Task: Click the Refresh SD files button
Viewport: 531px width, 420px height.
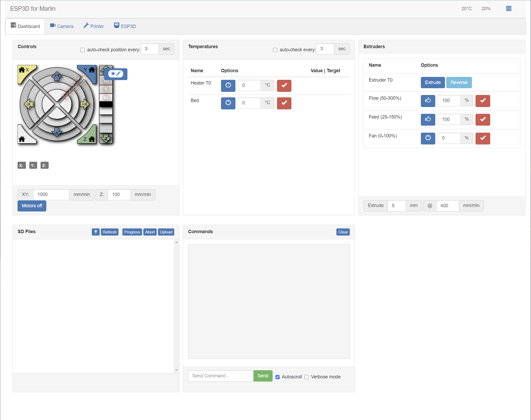Action: pos(110,232)
